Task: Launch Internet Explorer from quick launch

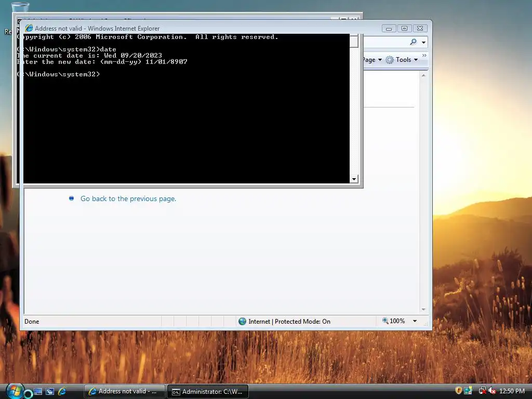Action: coord(62,391)
